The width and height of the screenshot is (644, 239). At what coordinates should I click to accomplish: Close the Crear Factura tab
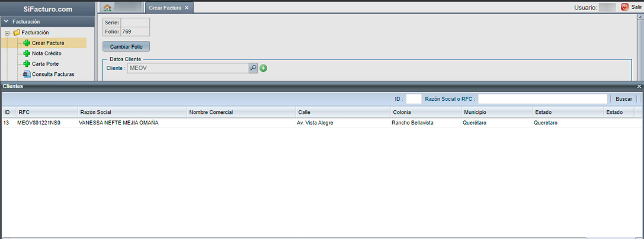click(187, 8)
